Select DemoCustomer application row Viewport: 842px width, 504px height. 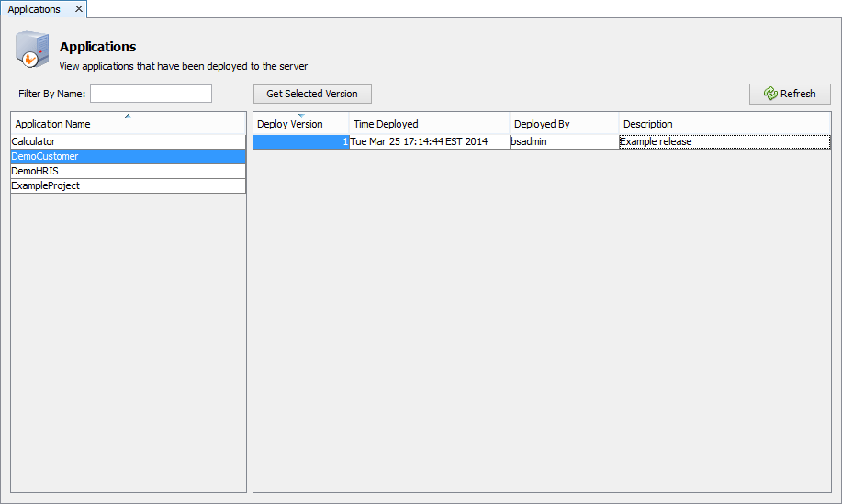(128, 156)
